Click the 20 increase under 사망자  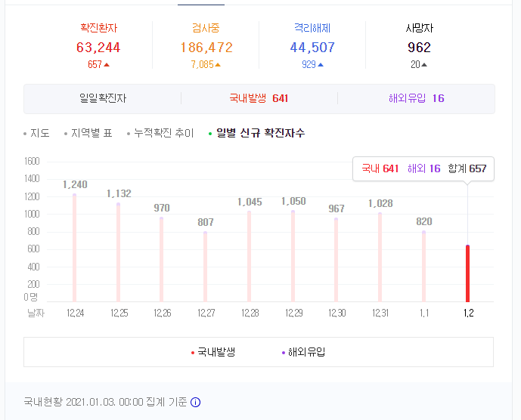tap(419, 64)
